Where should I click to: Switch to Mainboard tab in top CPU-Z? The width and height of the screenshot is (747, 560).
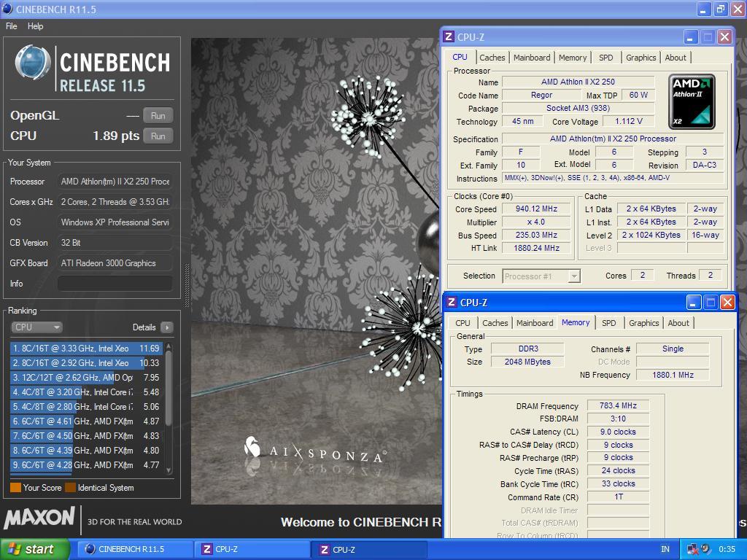point(532,58)
